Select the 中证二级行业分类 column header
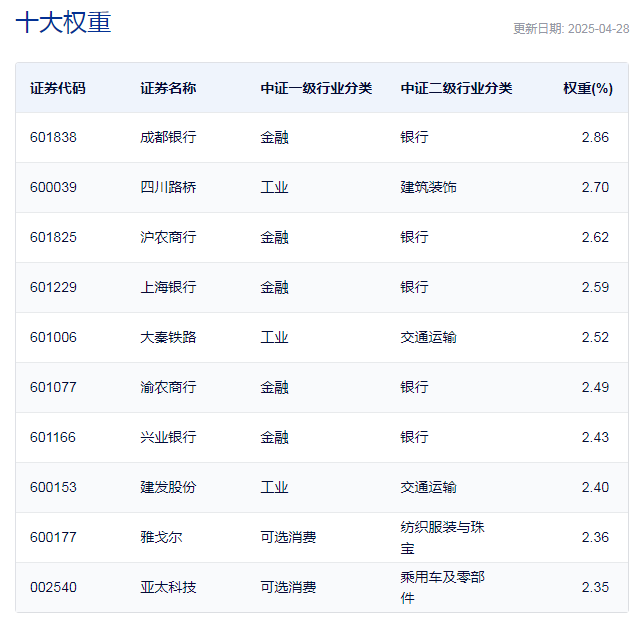 [456, 88]
